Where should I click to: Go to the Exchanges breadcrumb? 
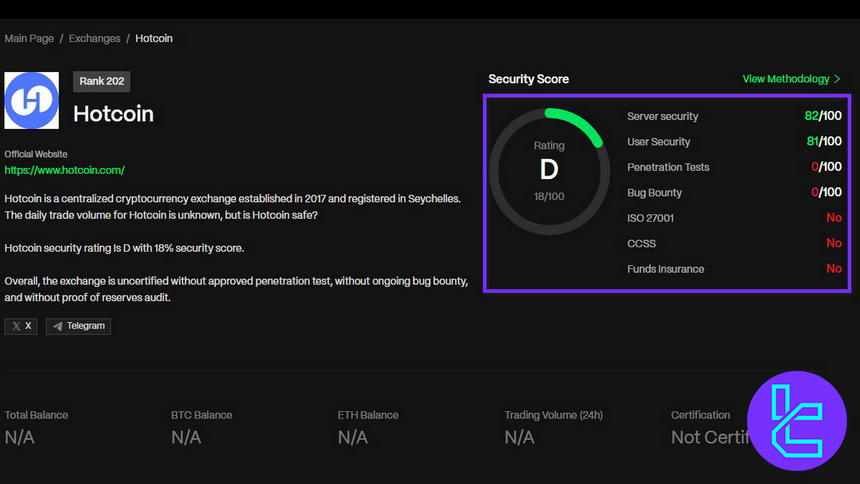click(x=94, y=38)
